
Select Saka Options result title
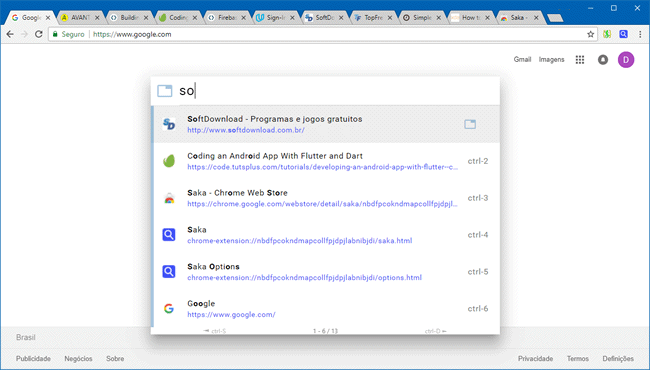(213, 266)
